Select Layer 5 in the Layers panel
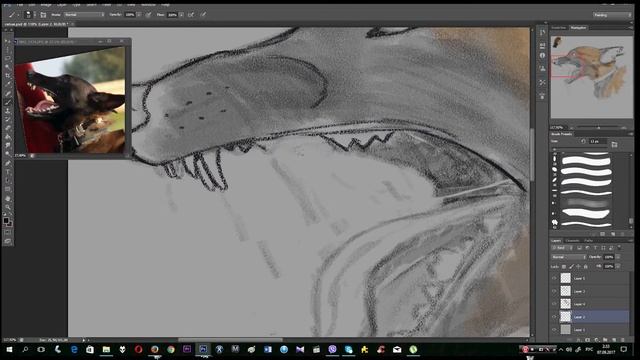The width and height of the screenshot is (640, 360). coord(590,278)
